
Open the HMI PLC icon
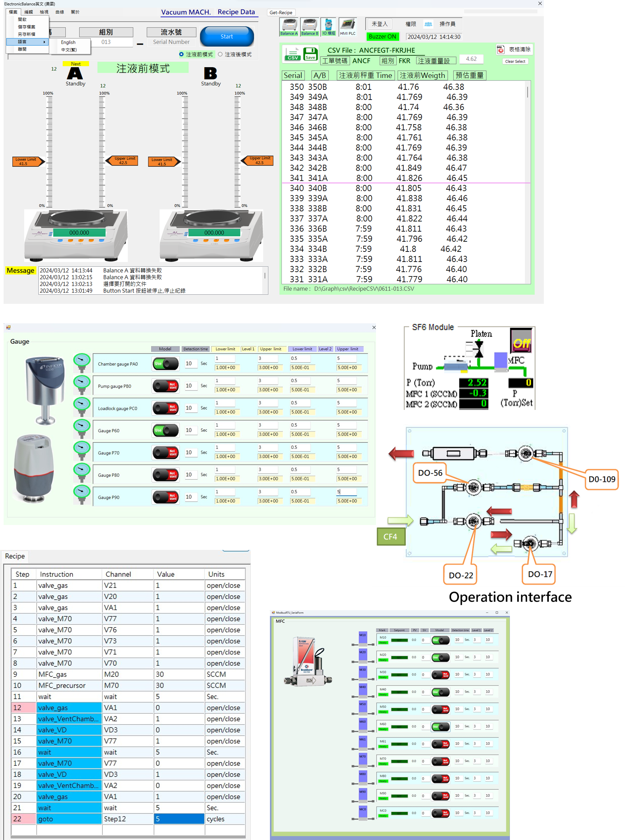pos(347,25)
